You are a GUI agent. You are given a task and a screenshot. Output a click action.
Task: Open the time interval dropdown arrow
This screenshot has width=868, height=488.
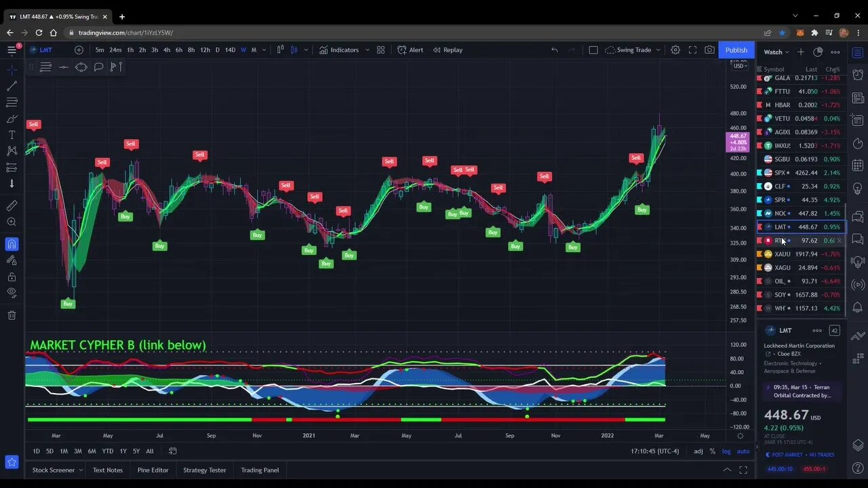264,49
